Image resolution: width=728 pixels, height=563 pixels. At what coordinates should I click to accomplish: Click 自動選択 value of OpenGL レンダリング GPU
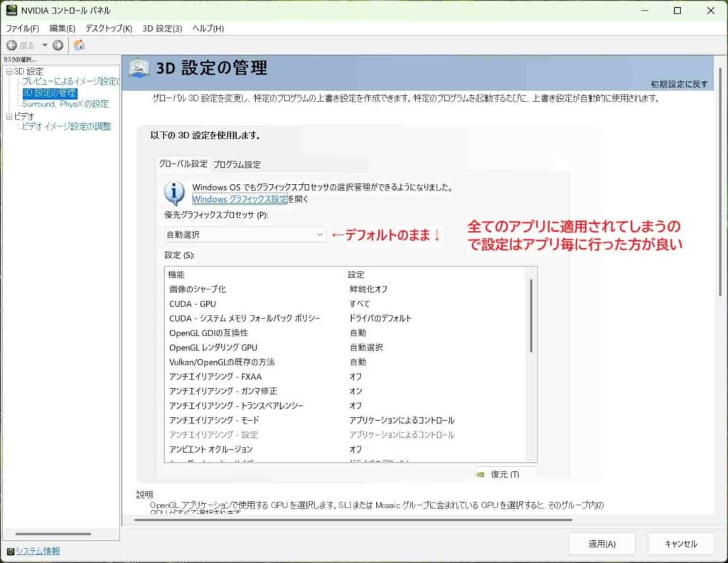pos(366,347)
